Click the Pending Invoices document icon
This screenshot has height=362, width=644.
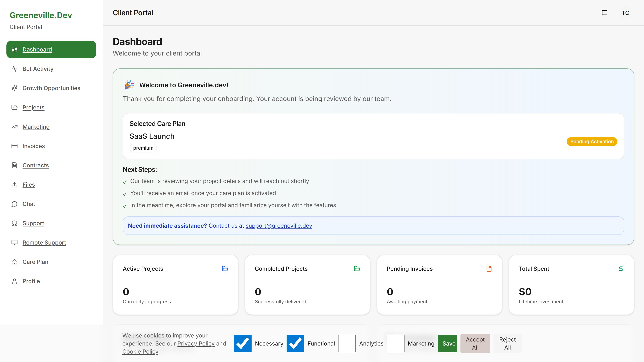click(x=489, y=268)
